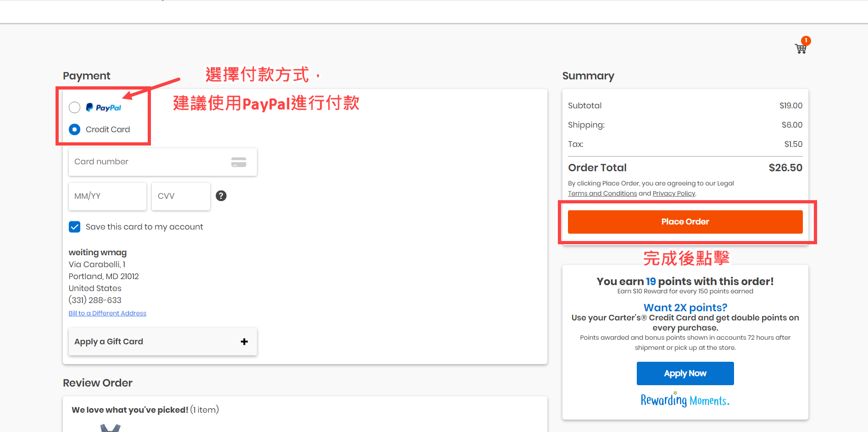868x432 pixels.
Task: Click the Credit Card option label
Action: tap(108, 129)
